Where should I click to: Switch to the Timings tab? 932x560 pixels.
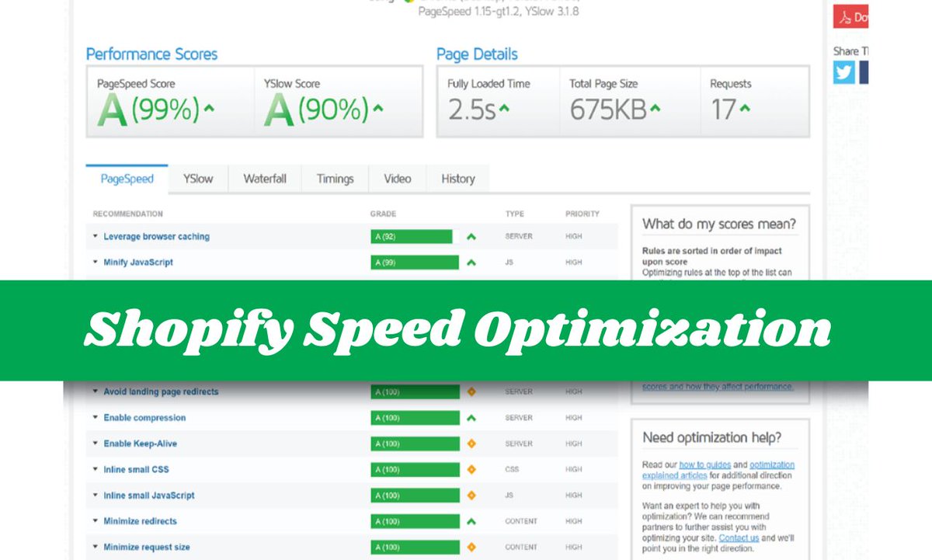click(335, 179)
